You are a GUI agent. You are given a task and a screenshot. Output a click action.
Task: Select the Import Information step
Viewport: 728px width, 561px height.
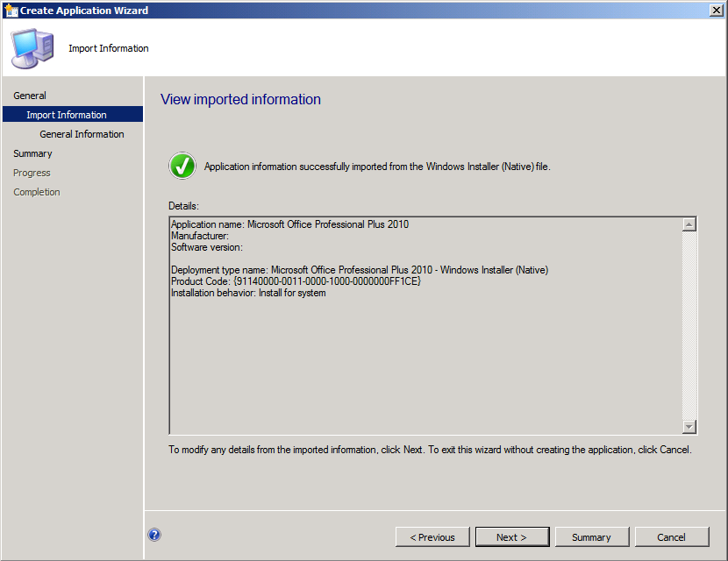73,114
